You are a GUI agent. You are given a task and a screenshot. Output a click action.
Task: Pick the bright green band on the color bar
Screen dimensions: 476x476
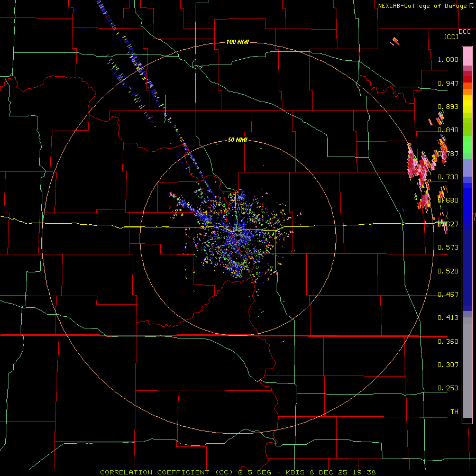tap(467, 144)
